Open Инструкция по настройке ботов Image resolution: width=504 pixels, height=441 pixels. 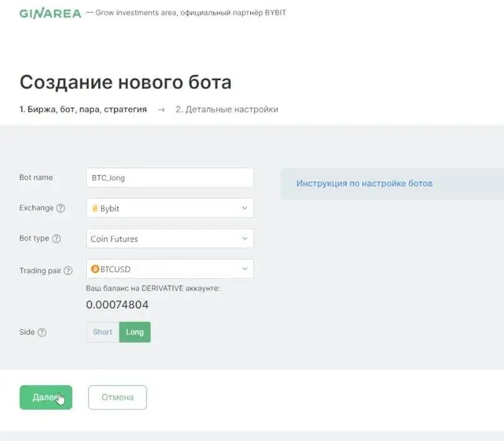364,183
